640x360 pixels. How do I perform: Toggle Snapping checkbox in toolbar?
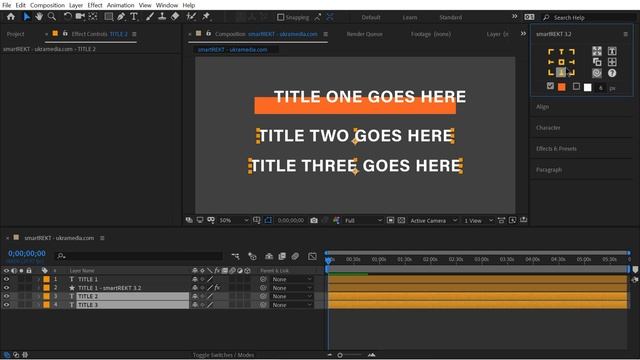coord(280,17)
